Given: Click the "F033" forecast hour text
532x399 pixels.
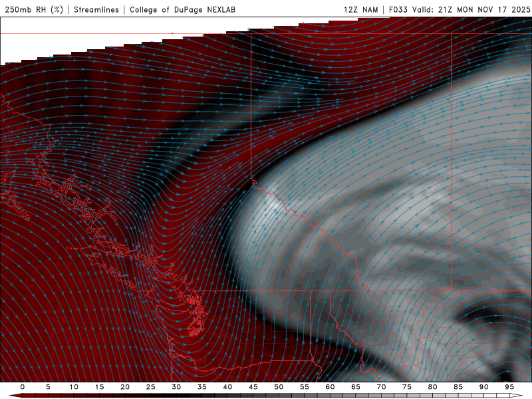Looking at the screenshot, I should click(x=398, y=9).
